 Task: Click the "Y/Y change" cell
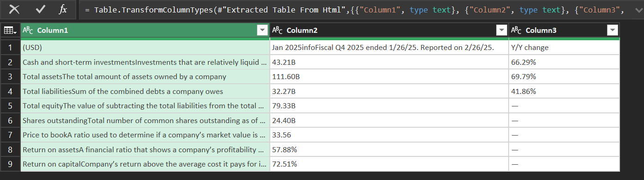click(x=564, y=47)
